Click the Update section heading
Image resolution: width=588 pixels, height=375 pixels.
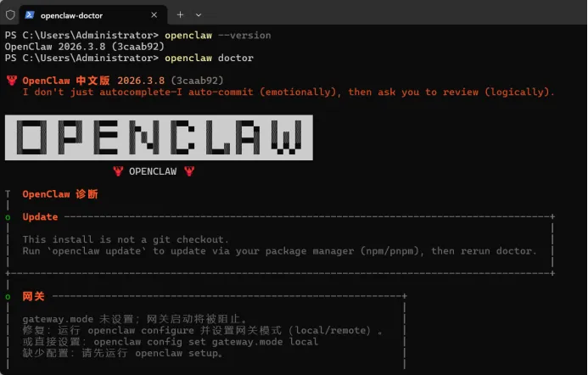click(x=40, y=216)
